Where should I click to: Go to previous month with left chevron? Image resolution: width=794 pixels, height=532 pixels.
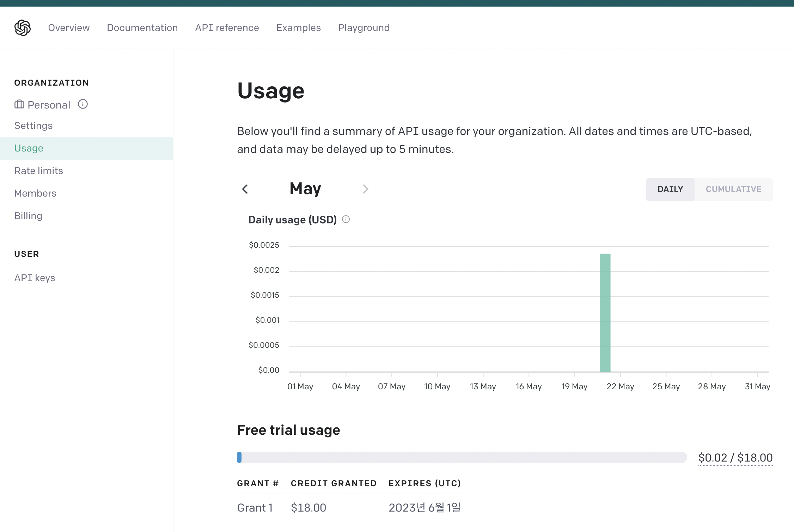[245, 189]
